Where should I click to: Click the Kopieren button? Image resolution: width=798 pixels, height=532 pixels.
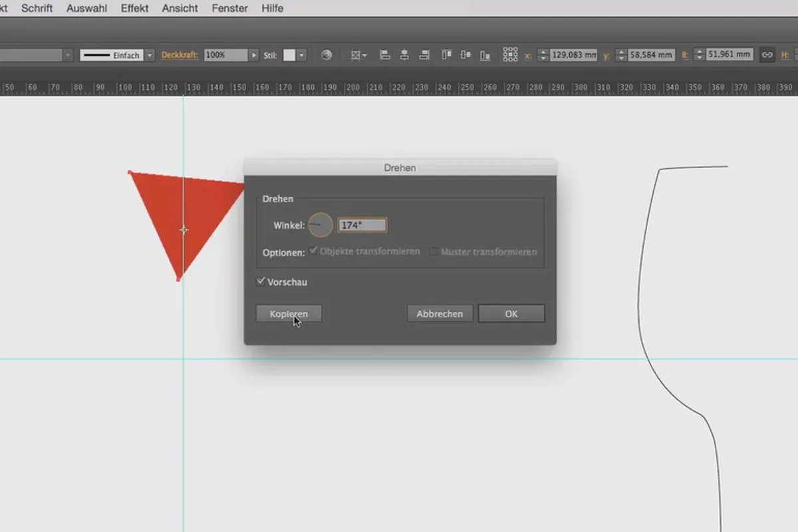click(289, 314)
